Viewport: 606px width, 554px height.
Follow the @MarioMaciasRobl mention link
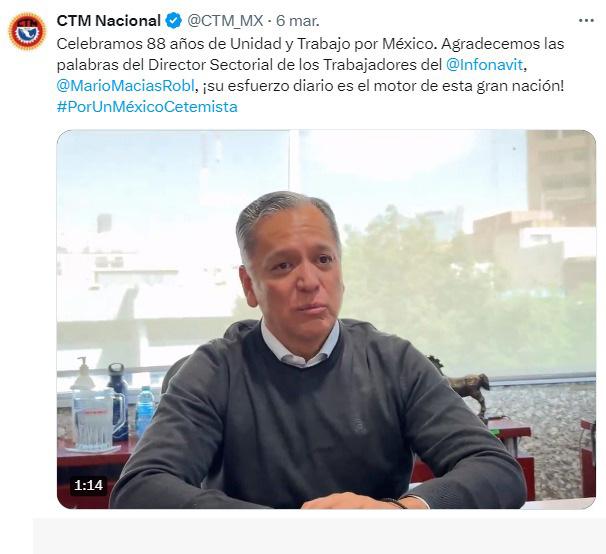click(x=125, y=86)
